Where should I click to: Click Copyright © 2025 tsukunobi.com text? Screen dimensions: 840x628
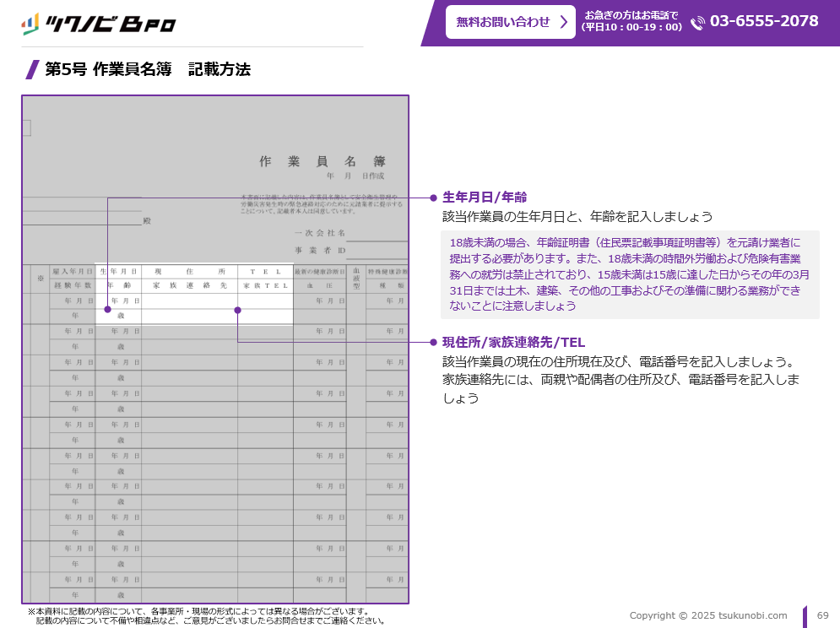point(708,615)
